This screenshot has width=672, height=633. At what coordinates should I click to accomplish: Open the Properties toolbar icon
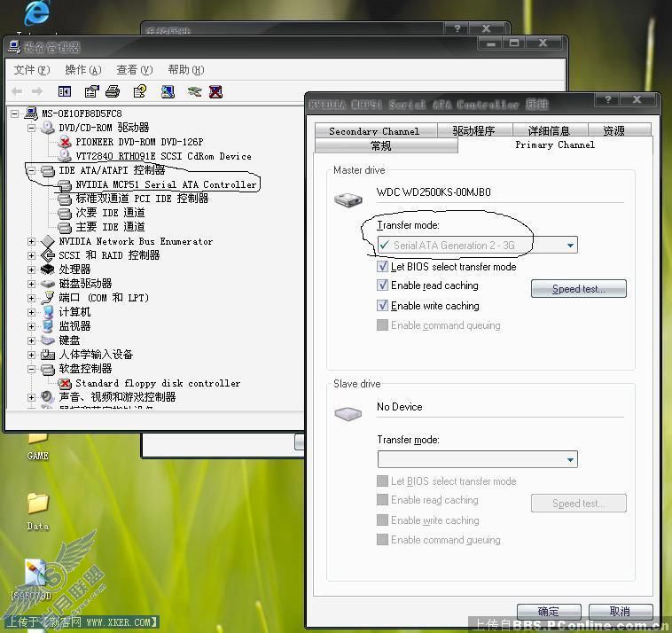pos(91,91)
